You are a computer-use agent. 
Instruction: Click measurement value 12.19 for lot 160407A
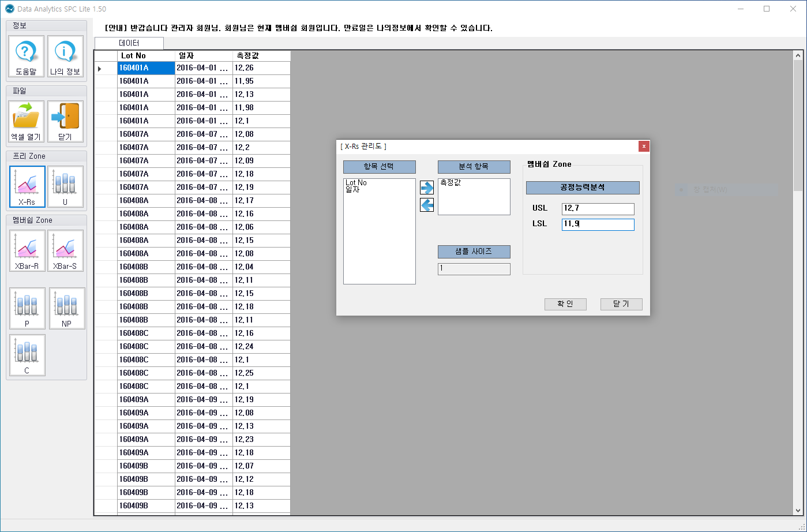tap(261, 188)
